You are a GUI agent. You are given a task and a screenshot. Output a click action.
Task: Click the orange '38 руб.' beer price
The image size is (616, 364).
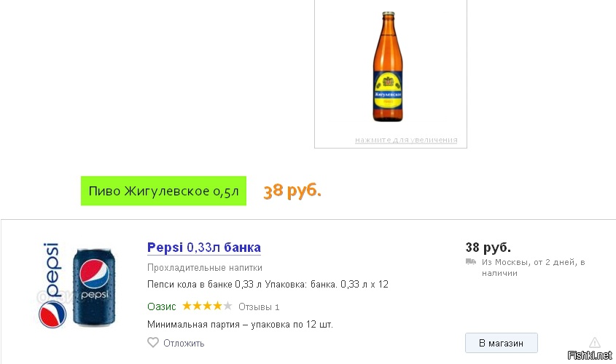[x=292, y=191]
